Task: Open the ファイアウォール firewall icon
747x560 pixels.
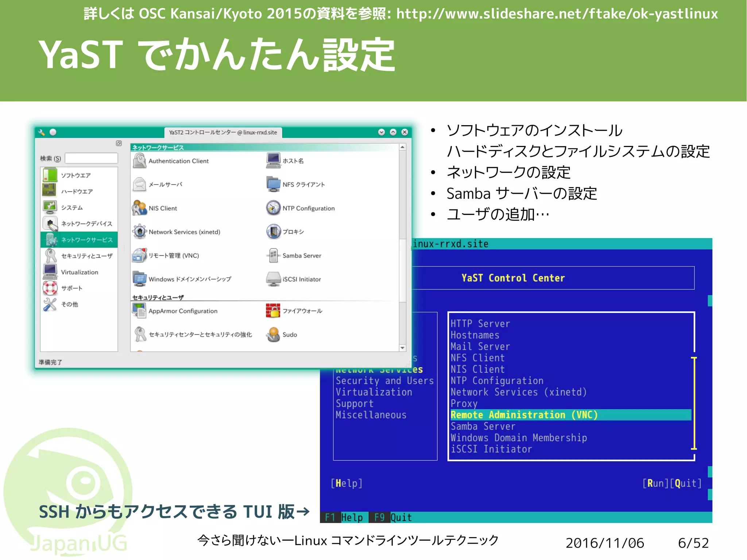Action: pos(273,311)
